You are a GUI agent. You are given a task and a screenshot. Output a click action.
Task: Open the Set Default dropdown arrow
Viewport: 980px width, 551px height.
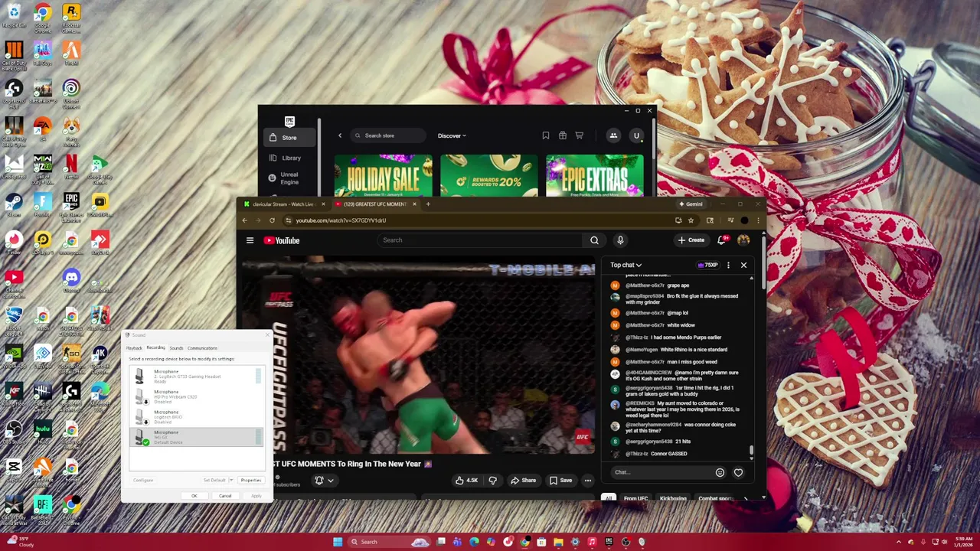(231, 480)
